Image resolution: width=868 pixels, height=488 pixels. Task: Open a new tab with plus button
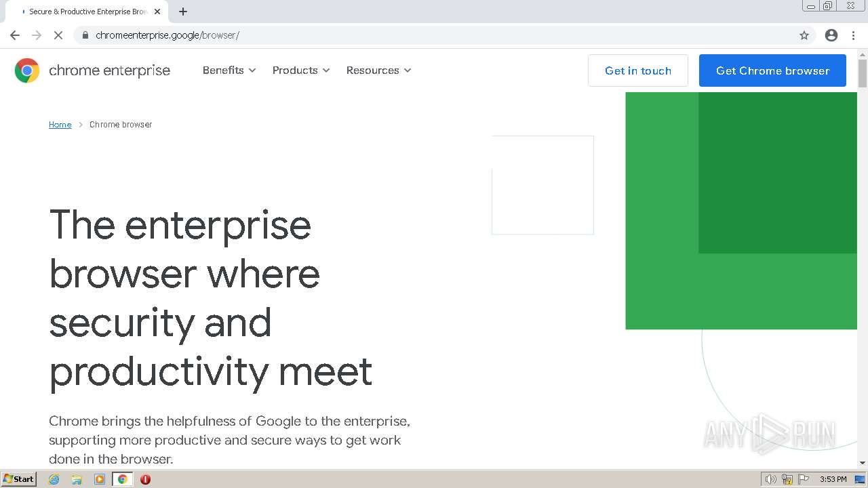point(183,12)
